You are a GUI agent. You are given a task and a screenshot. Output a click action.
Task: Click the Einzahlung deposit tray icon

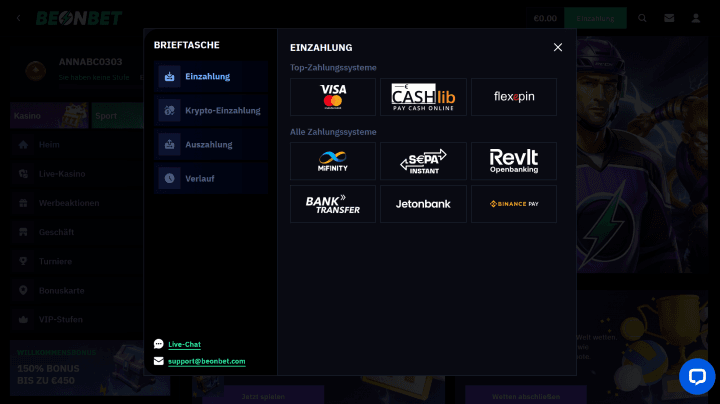pyautogui.click(x=169, y=76)
